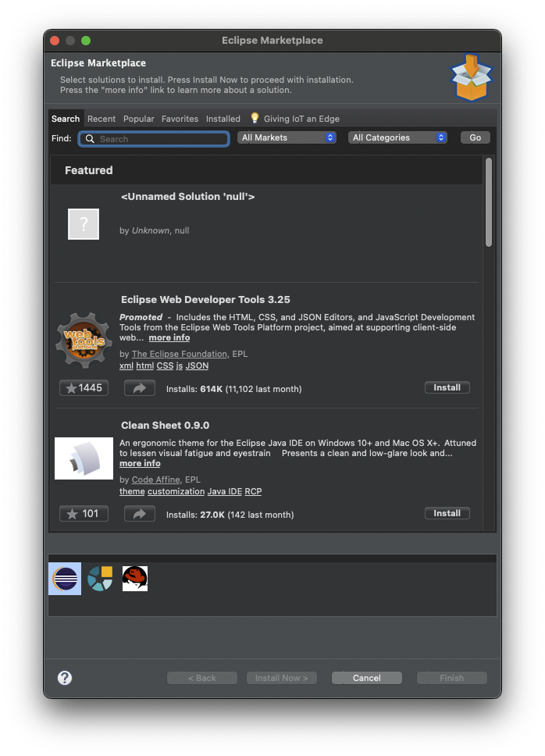Click the JSON tag link
Screen dimensions: 545x756
coord(197,366)
